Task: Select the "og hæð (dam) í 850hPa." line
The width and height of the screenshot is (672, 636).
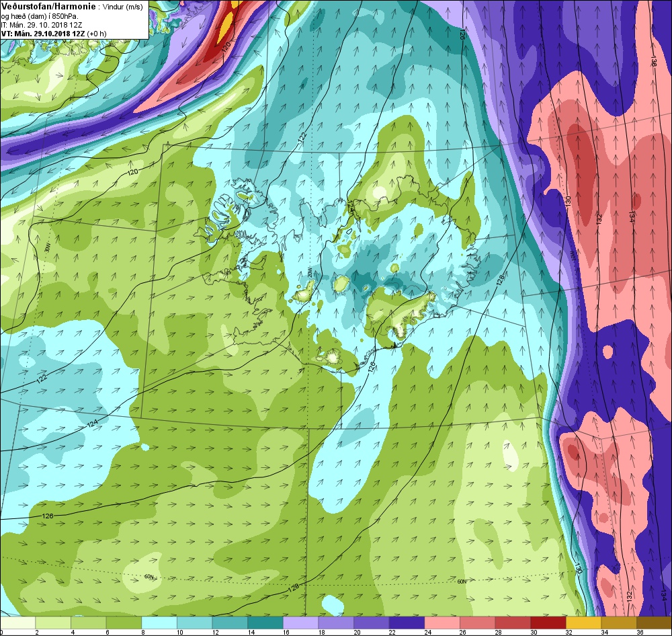Action: (40, 16)
